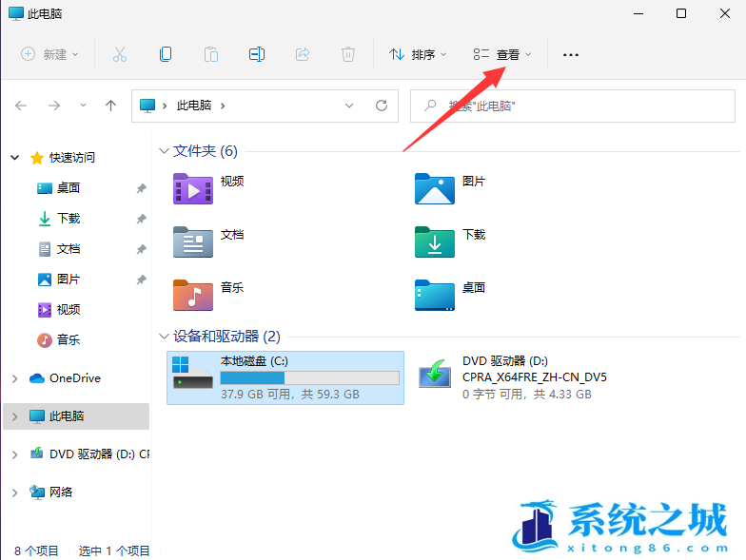Open the three-dots See more menu
This screenshot has width=746, height=560.
(x=571, y=55)
